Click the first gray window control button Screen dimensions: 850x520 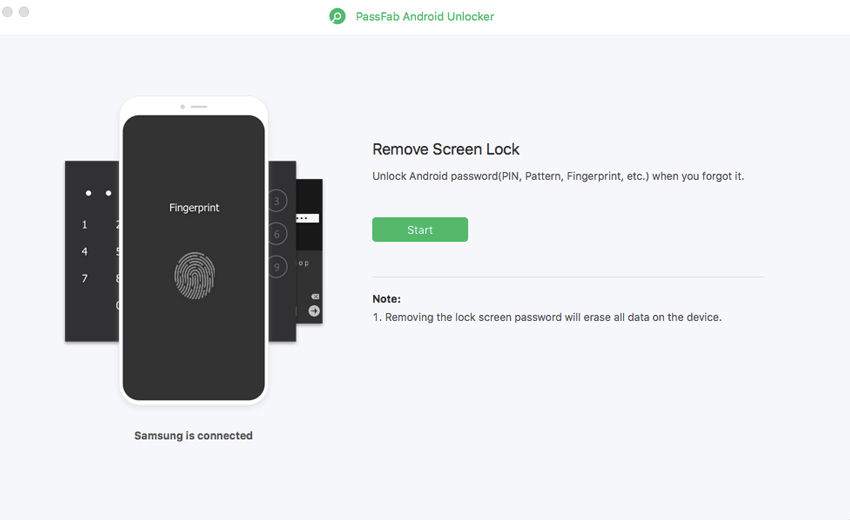coord(8,12)
